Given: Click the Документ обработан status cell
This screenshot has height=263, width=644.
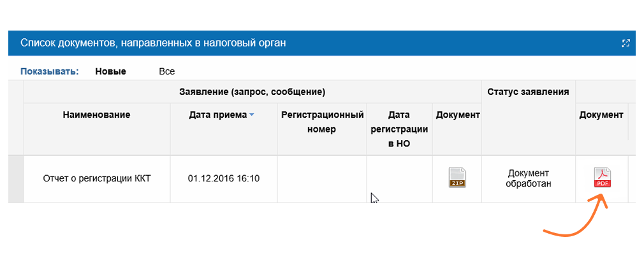Looking at the screenshot, I should 529,178.
